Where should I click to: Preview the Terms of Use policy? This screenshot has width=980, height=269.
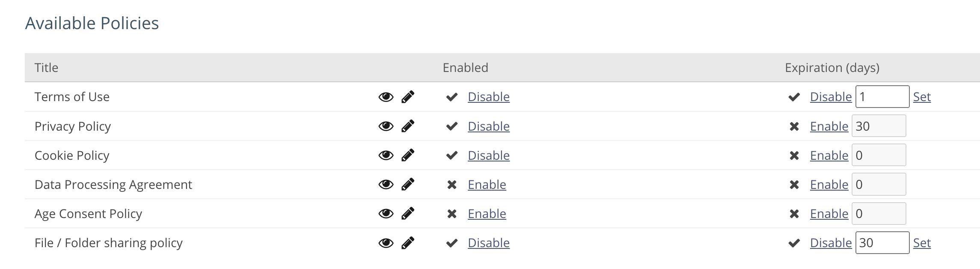click(x=386, y=97)
